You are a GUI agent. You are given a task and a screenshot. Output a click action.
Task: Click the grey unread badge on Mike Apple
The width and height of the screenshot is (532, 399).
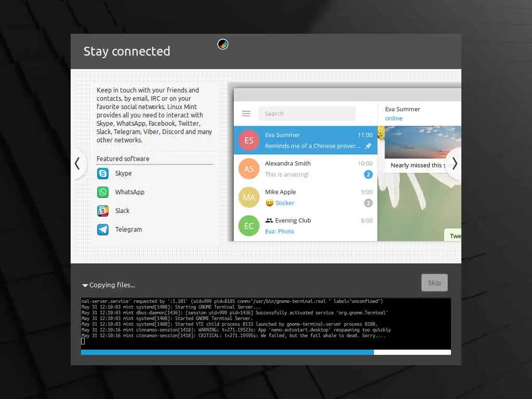[368, 203]
